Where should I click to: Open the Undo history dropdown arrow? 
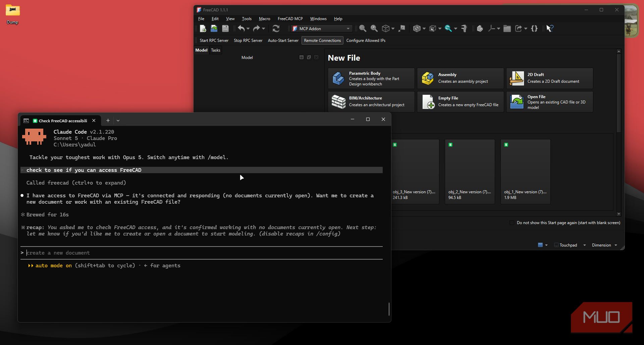248,28
